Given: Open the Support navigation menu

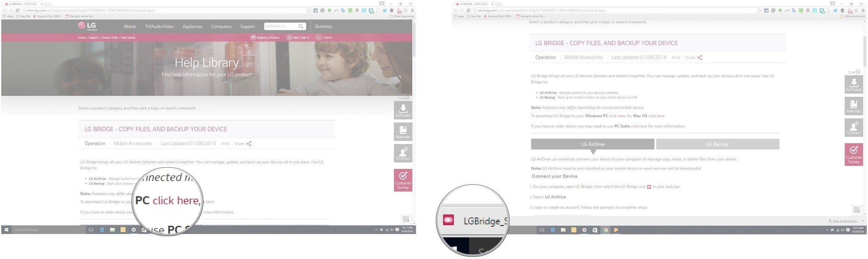Looking at the screenshot, I should 248,27.
